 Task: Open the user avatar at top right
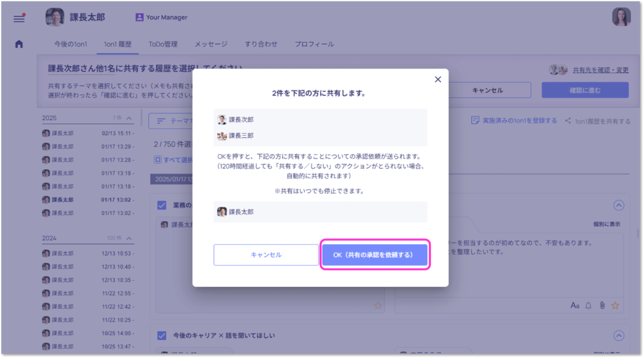point(621,17)
